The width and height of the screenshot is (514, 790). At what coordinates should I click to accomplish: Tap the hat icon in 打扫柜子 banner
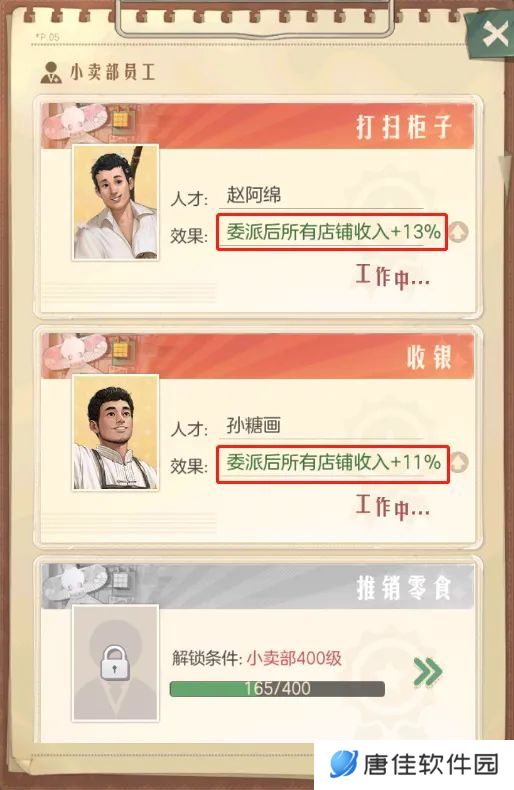(76, 122)
